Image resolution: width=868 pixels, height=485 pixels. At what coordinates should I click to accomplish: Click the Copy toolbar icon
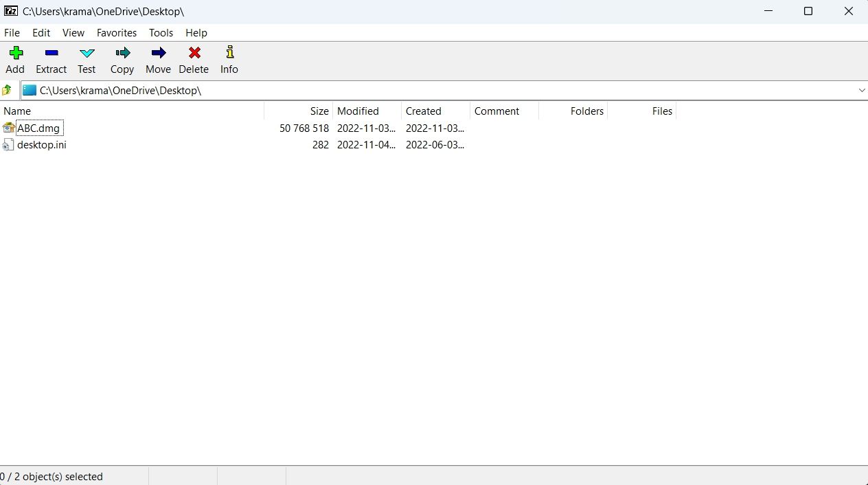122,60
